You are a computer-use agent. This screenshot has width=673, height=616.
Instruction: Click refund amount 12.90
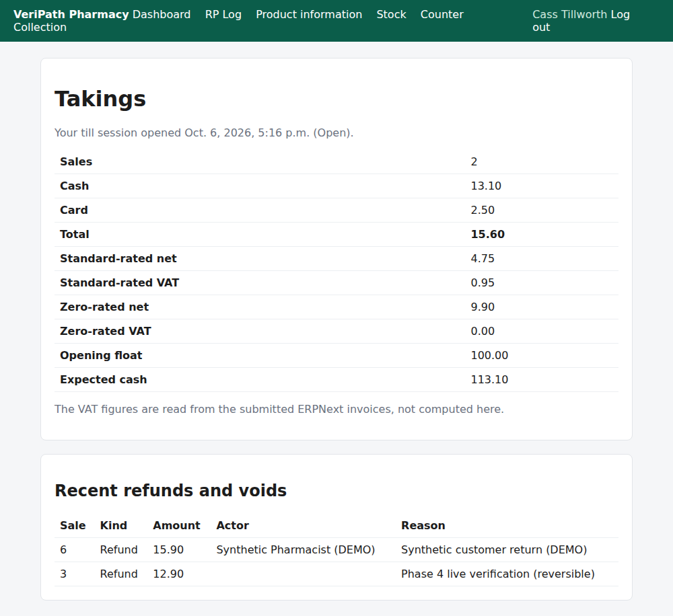click(x=168, y=574)
